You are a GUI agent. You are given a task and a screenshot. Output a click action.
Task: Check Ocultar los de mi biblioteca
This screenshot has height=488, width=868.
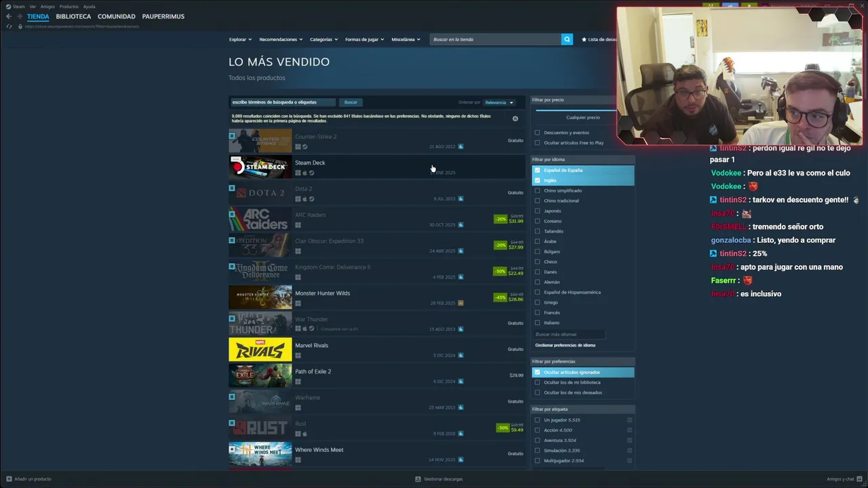[538, 382]
